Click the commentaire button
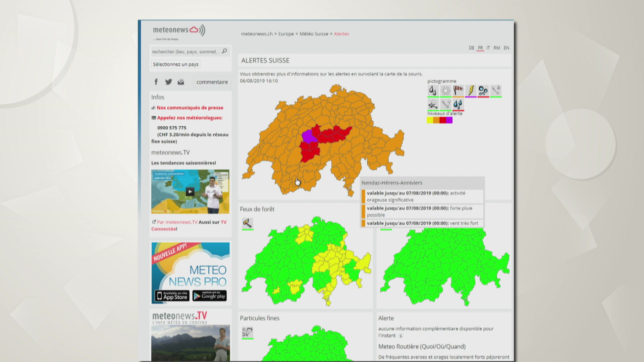 (212, 82)
